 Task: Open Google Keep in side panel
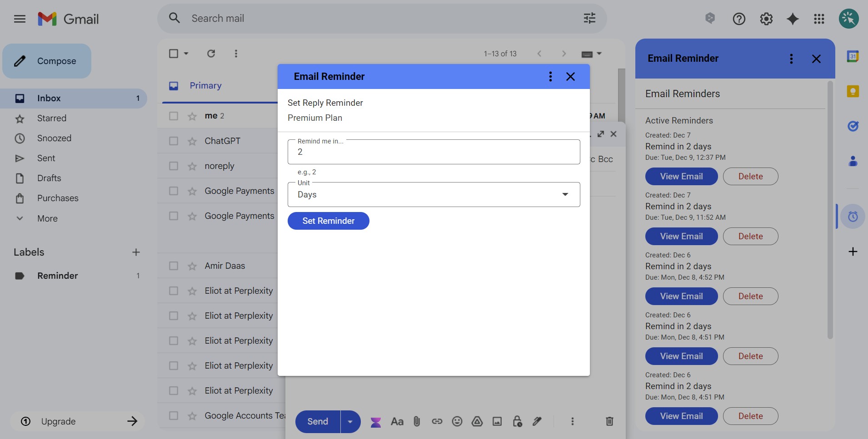[853, 91]
